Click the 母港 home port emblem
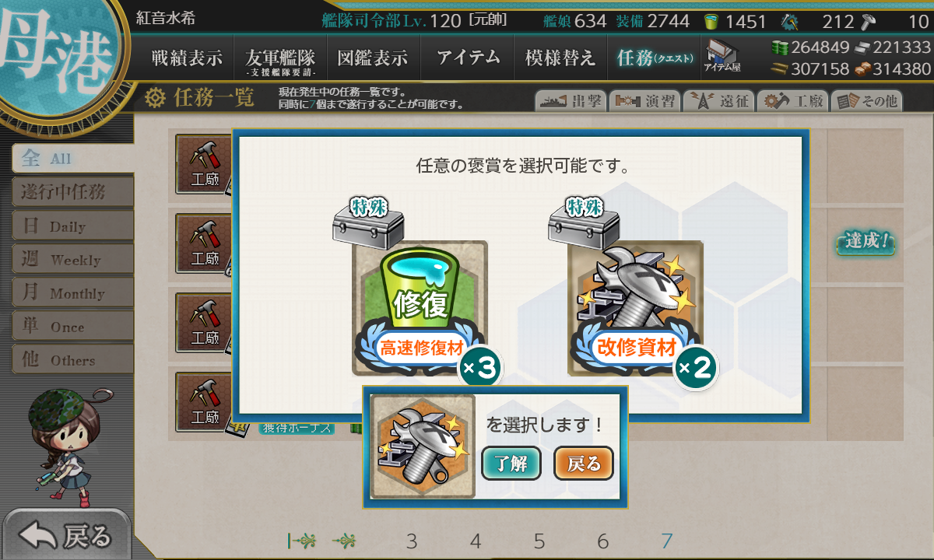The image size is (934, 560). pos(58,59)
